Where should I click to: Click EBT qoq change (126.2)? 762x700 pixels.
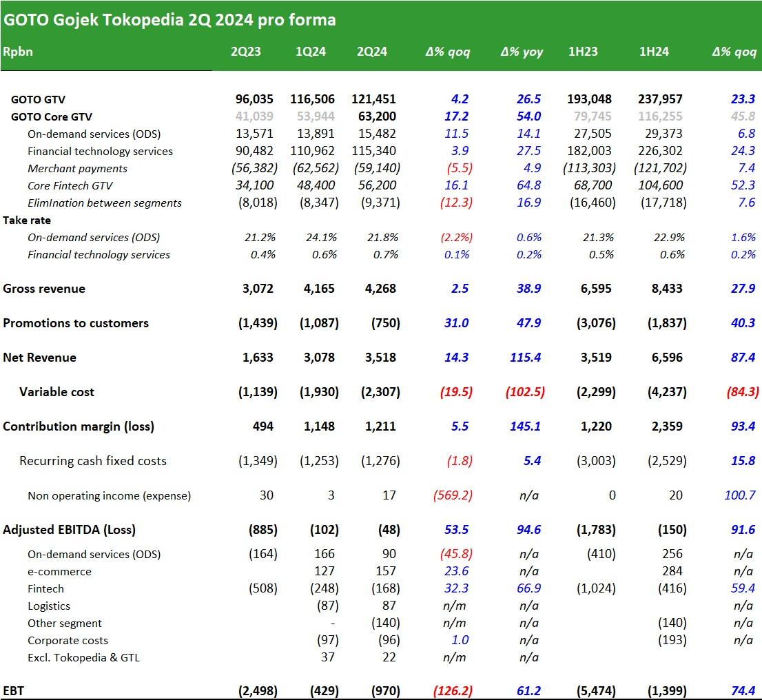point(453,691)
